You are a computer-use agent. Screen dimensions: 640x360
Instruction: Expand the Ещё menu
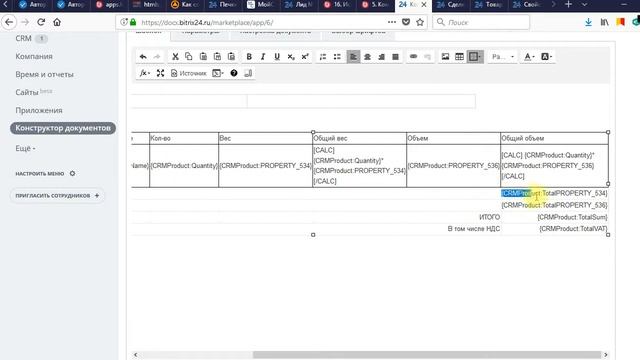25,149
